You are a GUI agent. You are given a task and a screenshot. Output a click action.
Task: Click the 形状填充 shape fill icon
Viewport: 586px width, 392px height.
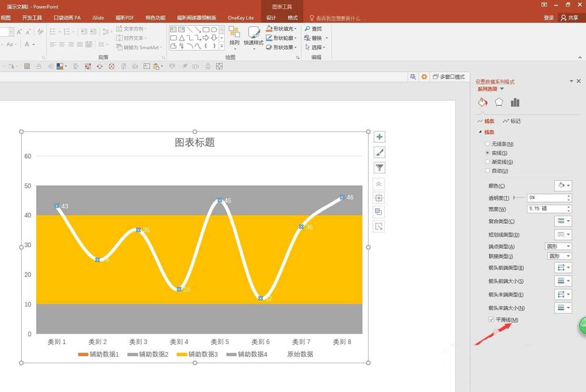269,28
